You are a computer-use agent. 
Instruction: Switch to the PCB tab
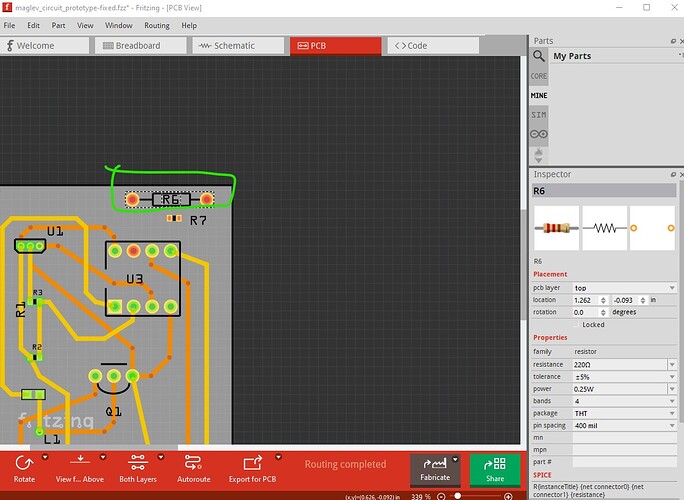pos(335,46)
